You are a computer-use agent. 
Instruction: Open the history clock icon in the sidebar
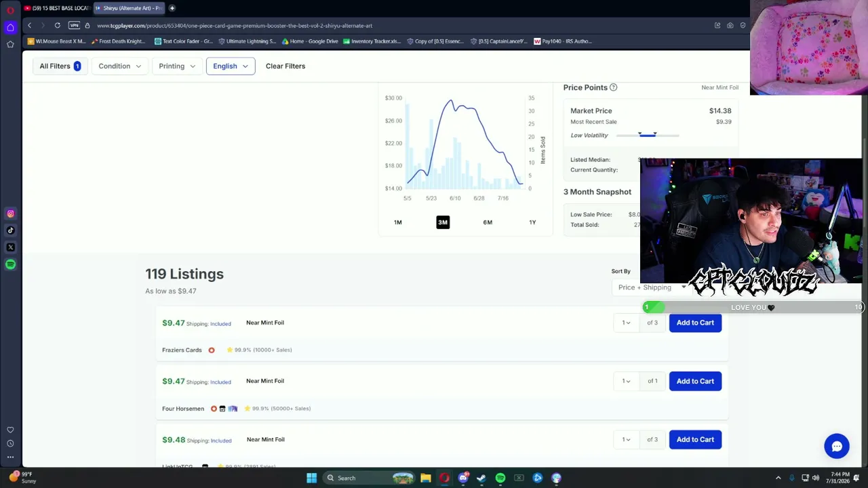point(10,443)
